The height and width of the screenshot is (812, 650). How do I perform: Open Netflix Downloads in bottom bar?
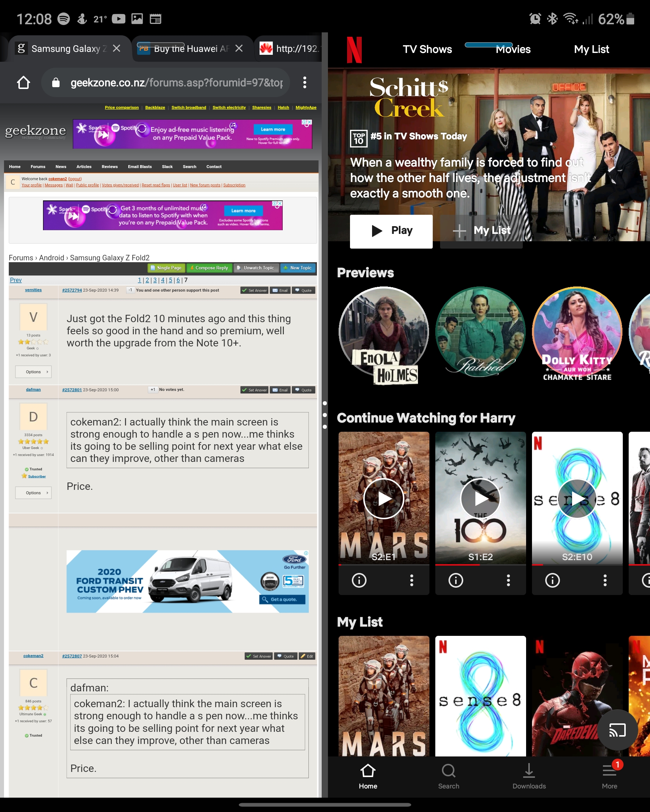529,776
